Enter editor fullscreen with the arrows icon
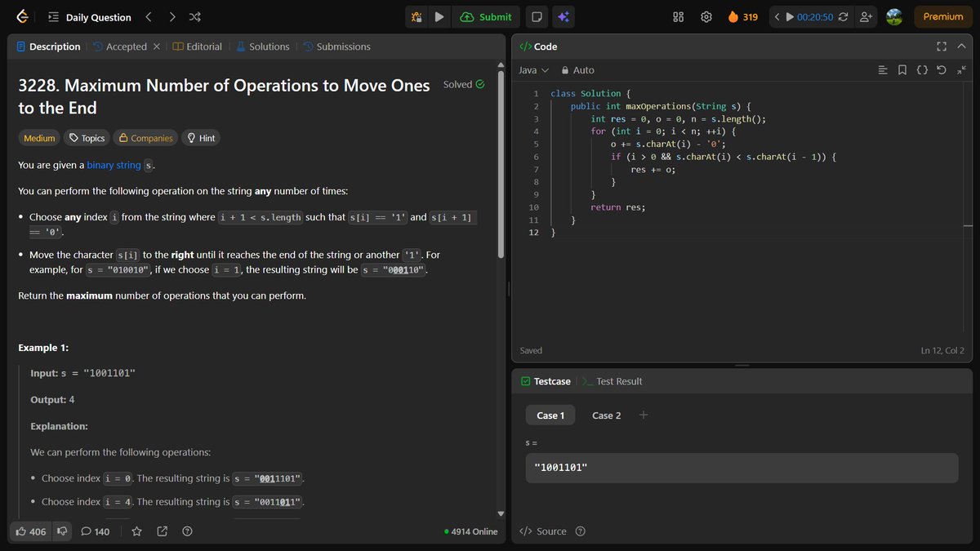 [x=961, y=70]
